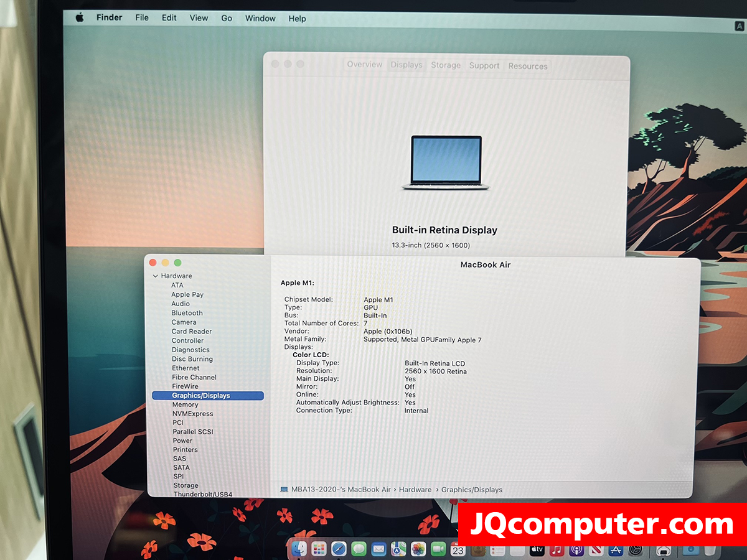Select Printers in hardware sidebar

click(x=186, y=449)
